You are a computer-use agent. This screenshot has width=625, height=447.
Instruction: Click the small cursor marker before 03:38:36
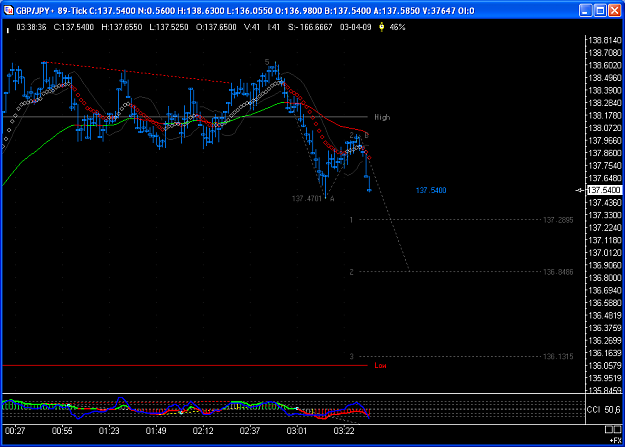pos(8,30)
